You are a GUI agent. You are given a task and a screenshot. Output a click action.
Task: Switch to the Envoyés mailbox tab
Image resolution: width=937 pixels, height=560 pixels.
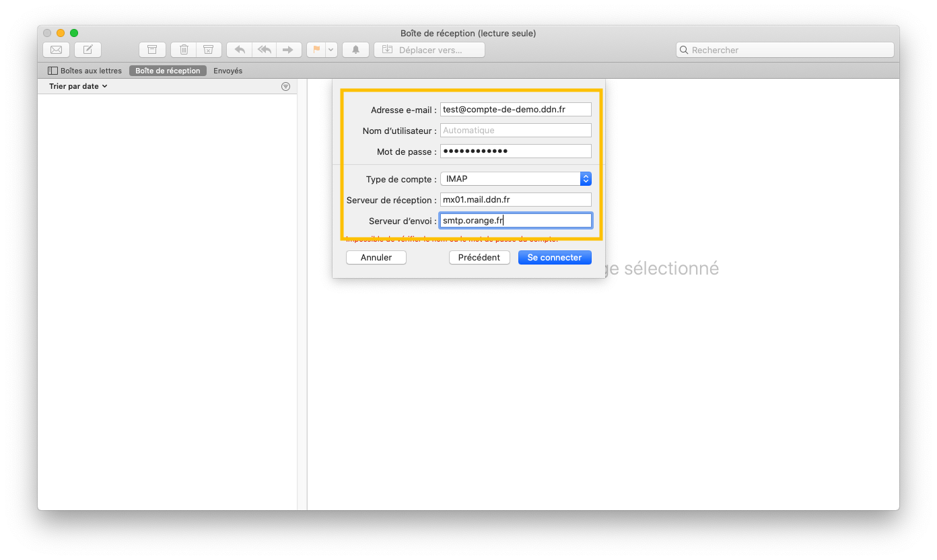(x=228, y=71)
